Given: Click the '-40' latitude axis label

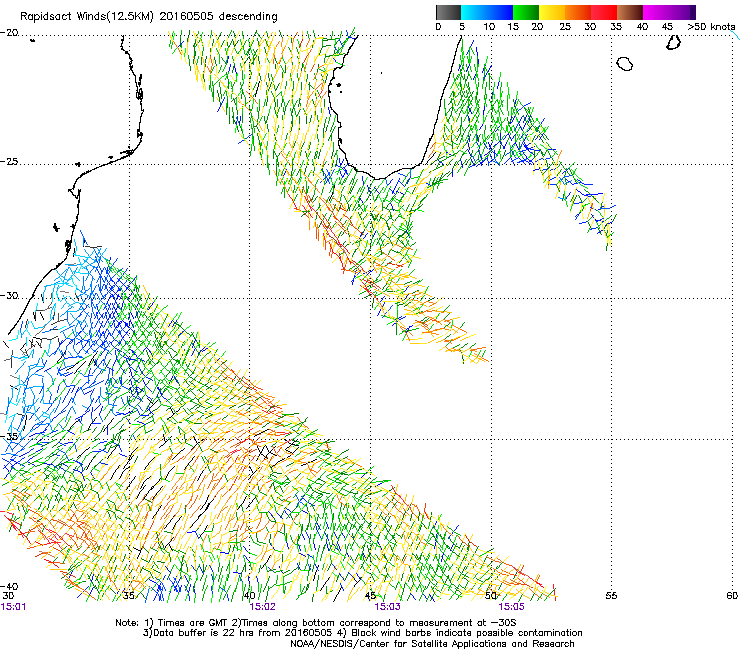Looking at the screenshot, I should (x=9, y=586).
